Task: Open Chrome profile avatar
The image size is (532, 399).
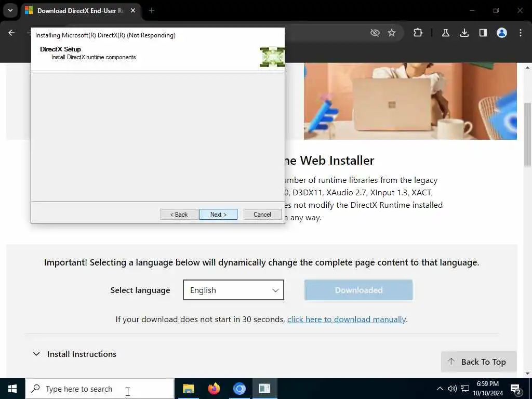Action: 502,33
